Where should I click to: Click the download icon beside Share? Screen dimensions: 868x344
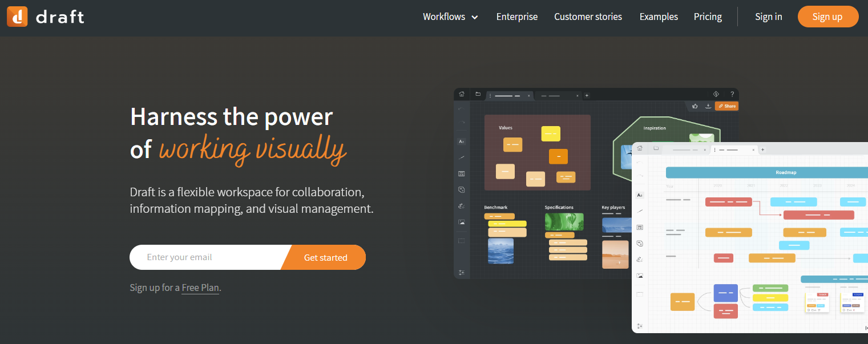(x=708, y=106)
